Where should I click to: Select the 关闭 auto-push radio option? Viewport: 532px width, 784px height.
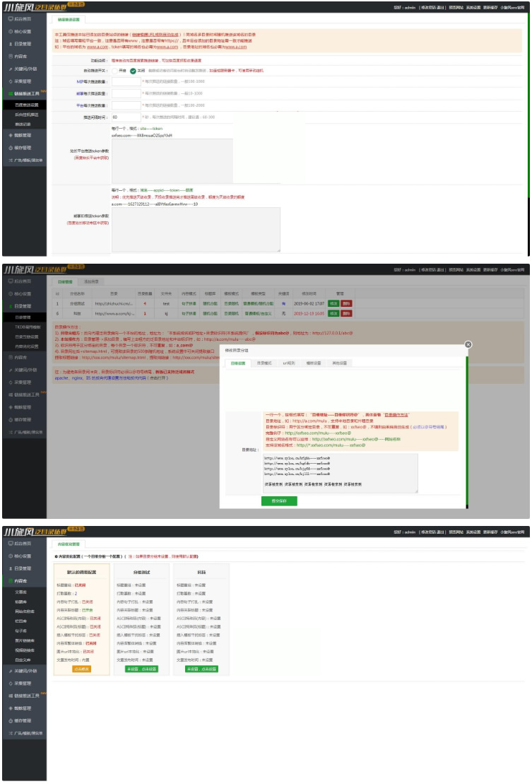[132, 71]
